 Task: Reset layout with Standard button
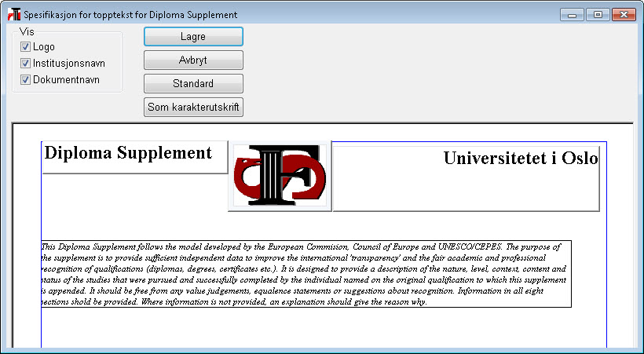click(193, 83)
